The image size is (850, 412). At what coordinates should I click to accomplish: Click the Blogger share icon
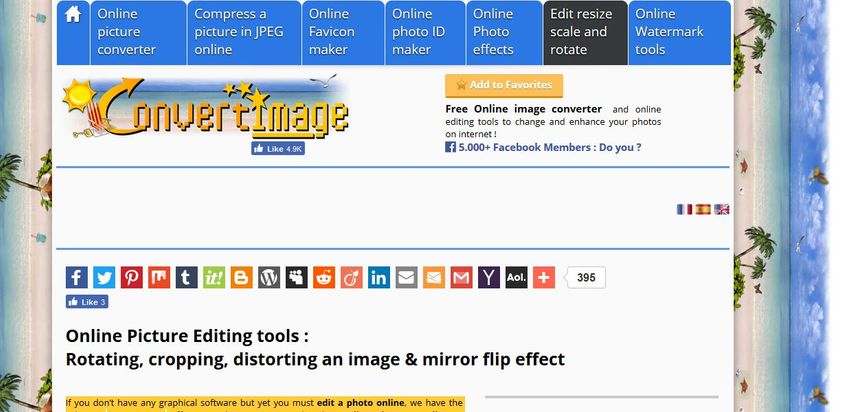[242, 278]
